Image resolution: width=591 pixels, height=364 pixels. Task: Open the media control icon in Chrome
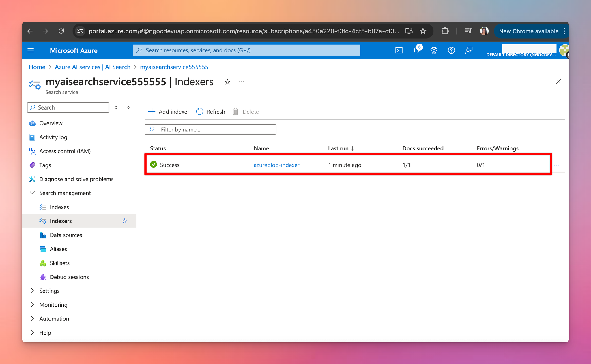click(x=469, y=31)
